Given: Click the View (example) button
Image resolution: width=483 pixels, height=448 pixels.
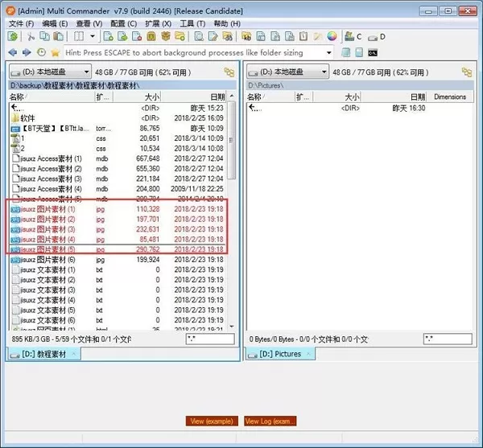Looking at the screenshot, I should point(212,421).
